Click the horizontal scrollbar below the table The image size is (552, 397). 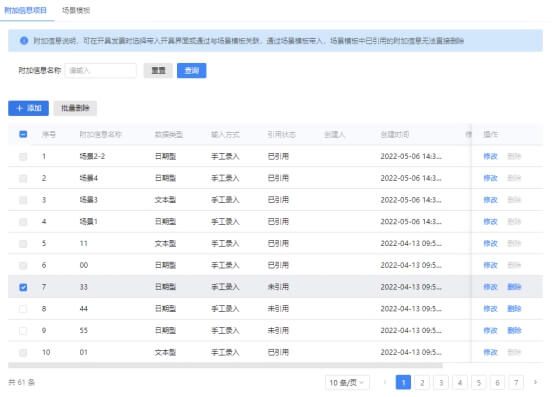[x=225, y=365]
